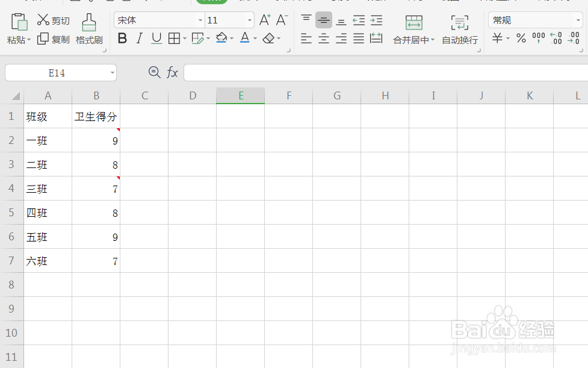Select column A header
Screen dimensions: 588x368
pos(48,96)
